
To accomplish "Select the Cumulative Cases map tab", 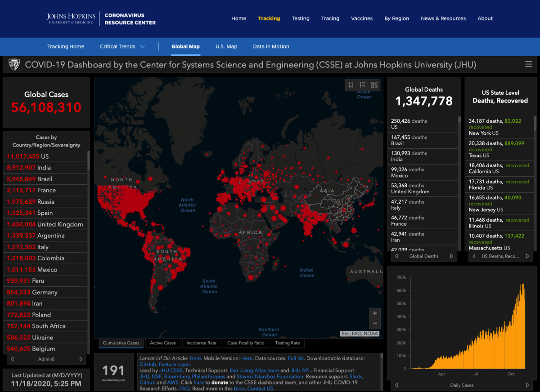I will pyautogui.click(x=121, y=343).
